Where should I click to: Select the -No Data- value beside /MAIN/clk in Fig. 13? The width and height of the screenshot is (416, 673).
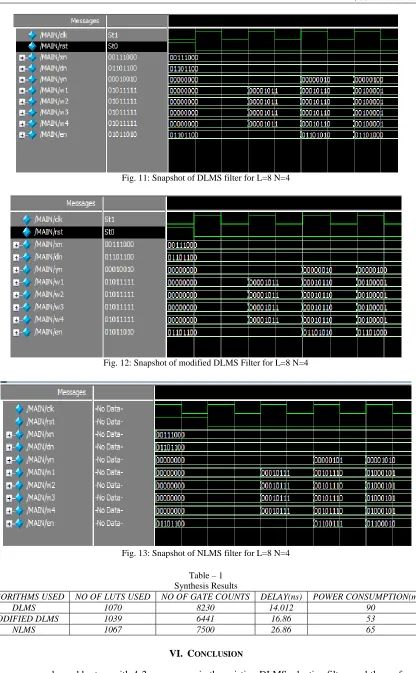pyautogui.click(x=109, y=409)
